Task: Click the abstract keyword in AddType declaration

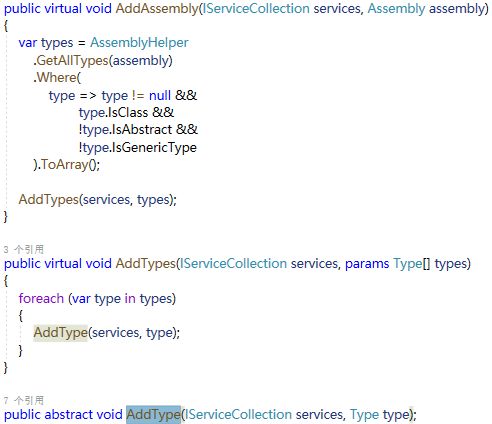Action: coord(69,414)
